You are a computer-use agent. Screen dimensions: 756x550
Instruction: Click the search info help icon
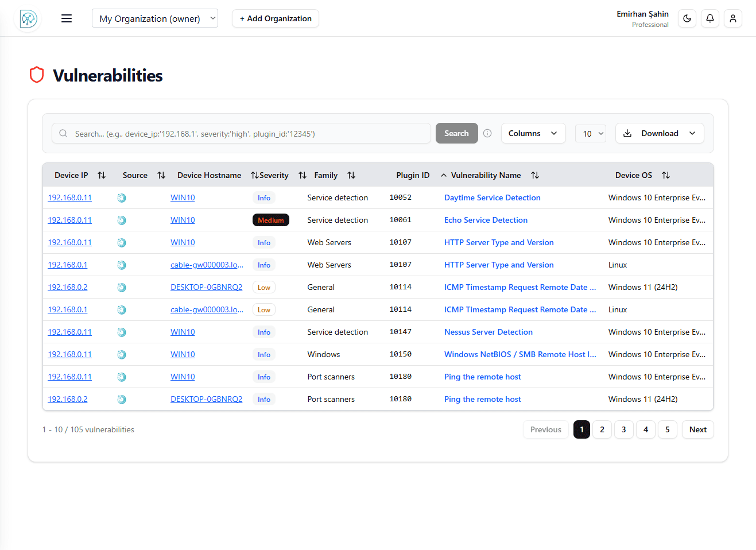pyautogui.click(x=487, y=133)
